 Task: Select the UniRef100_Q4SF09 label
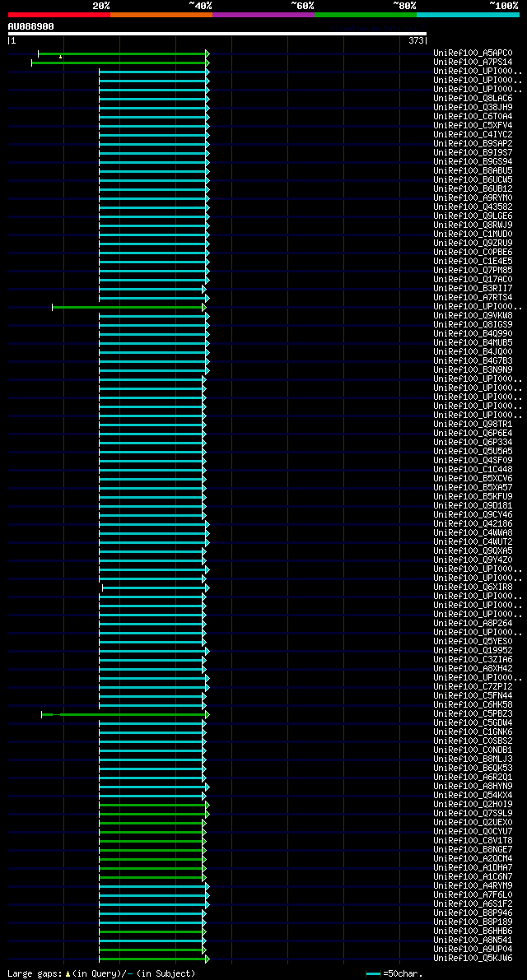point(473,462)
